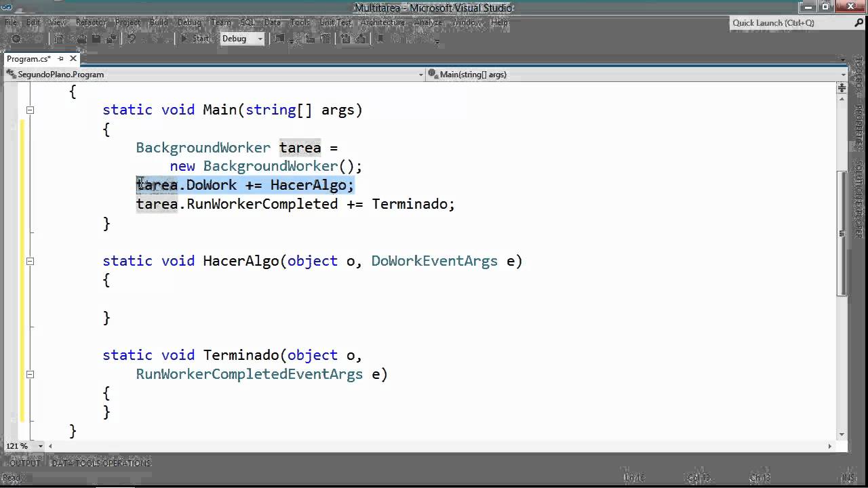Screen dimensions: 868x488
Task: Open the Output panel tab
Action: pos(25,463)
